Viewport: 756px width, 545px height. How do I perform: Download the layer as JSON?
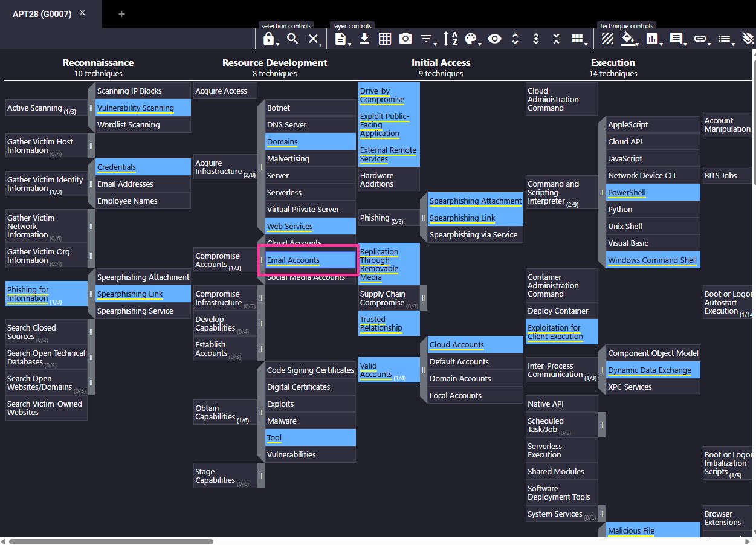[364, 39]
